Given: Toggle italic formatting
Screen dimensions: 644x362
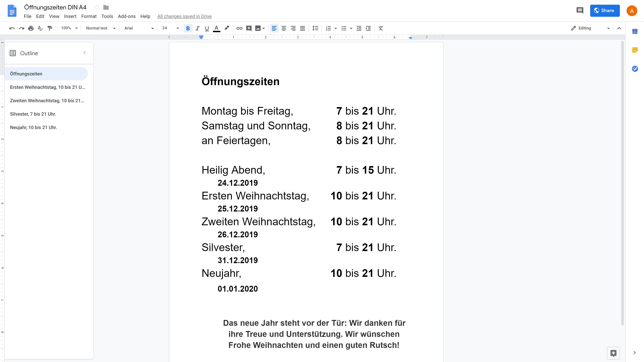Looking at the screenshot, I should [198, 28].
